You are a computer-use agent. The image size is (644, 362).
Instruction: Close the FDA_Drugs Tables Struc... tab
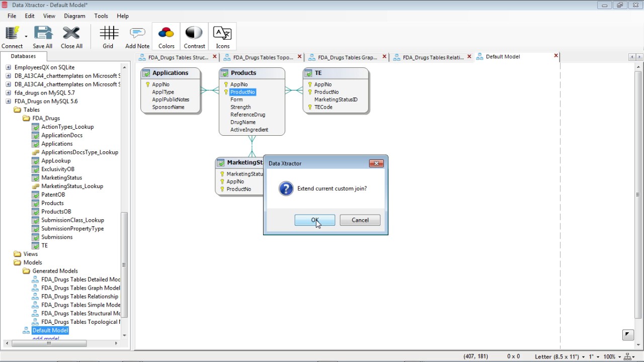(215, 57)
